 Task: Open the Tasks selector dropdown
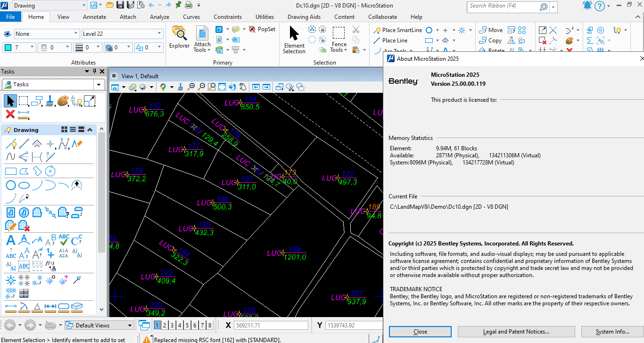click(x=99, y=84)
